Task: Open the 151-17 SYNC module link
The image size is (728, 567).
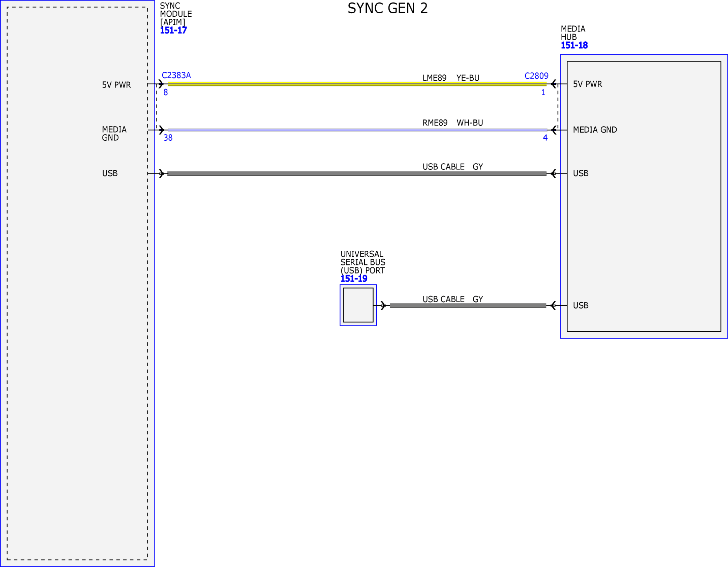Action: [173, 30]
